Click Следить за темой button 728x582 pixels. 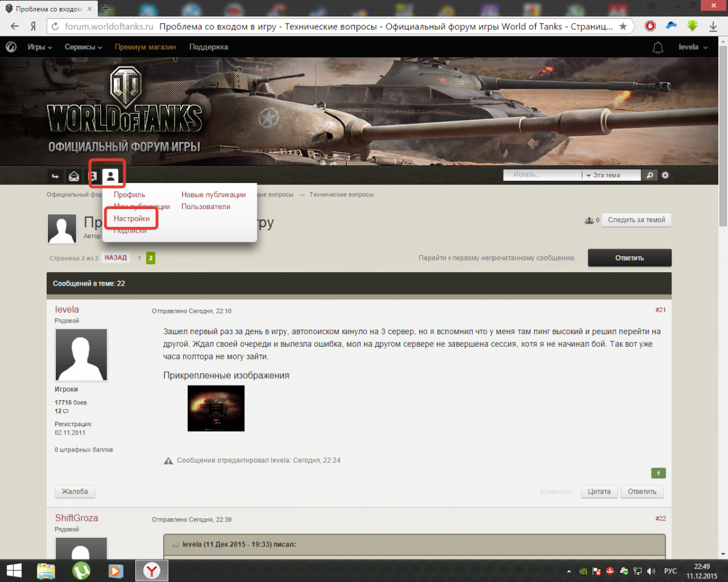pos(636,220)
